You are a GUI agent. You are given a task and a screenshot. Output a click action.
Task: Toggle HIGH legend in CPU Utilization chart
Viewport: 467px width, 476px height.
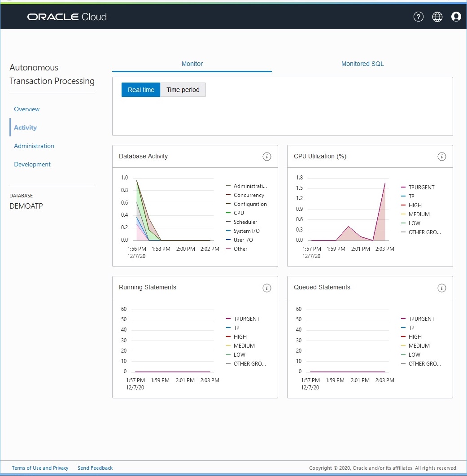(x=411, y=205)
